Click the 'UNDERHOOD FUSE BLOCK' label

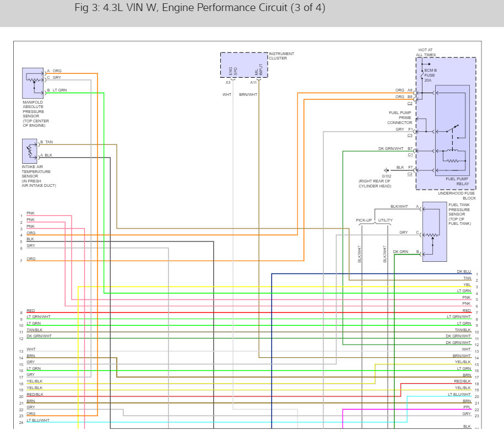coord(457,196)
